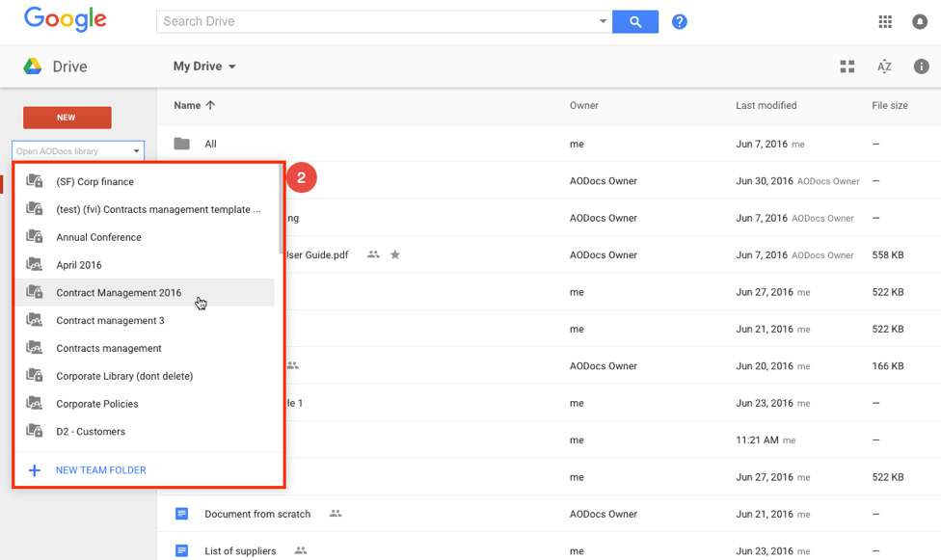Click the (SF) Corp finance library icon
941x560 pixels.
click(x=34, y=181)
